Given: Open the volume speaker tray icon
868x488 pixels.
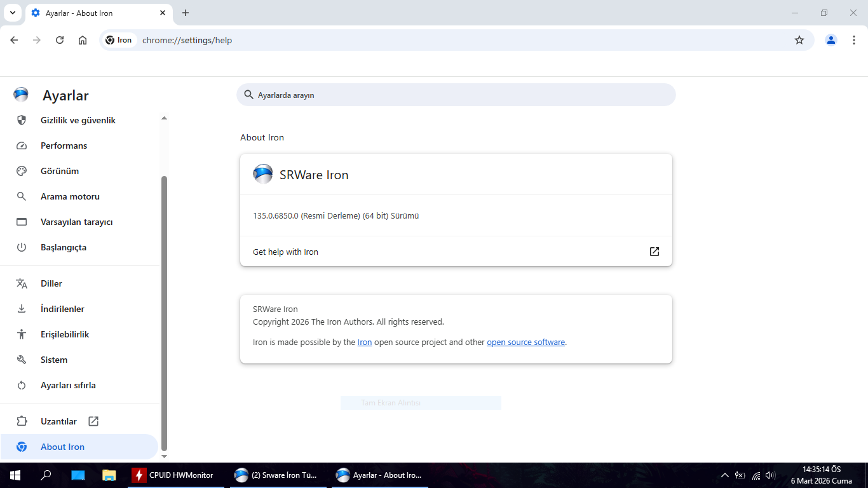Looking at the screenshot, I should 771,475.
